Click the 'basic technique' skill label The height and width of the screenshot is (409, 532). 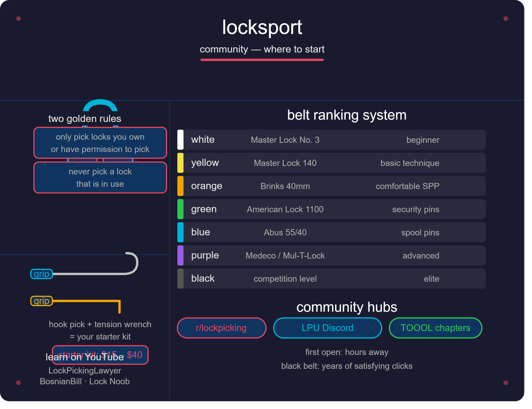[410, 163]
